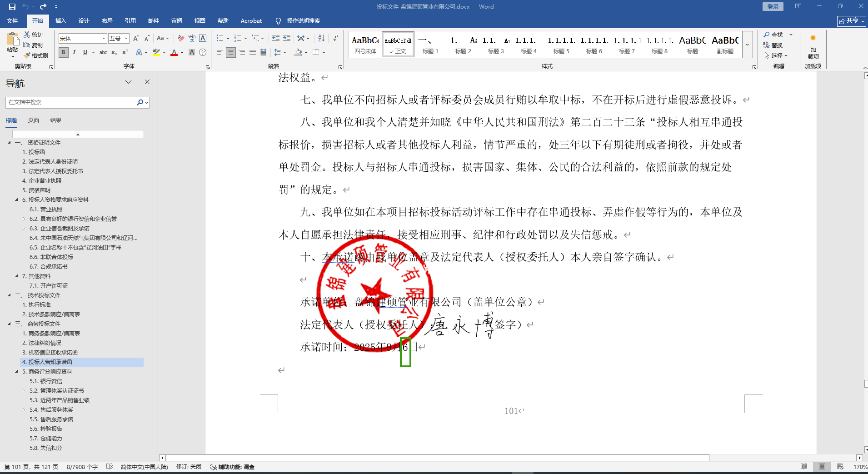Apply the 标题 1 style
The width and height of the screenshot is (868, 474).
click(x=430, y=45)
